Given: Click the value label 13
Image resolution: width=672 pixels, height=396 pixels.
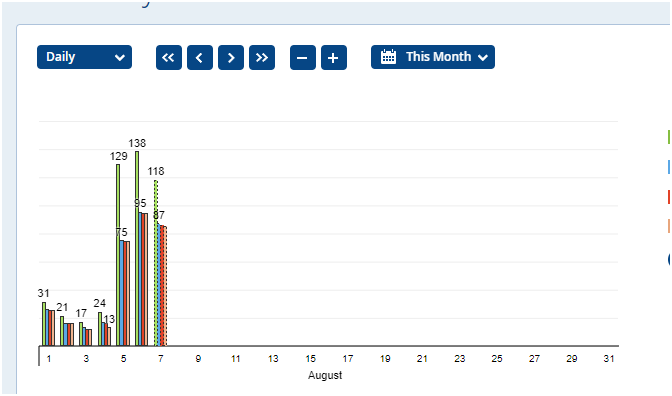Looking at the screenshot, I should click(x=109, y=319).
